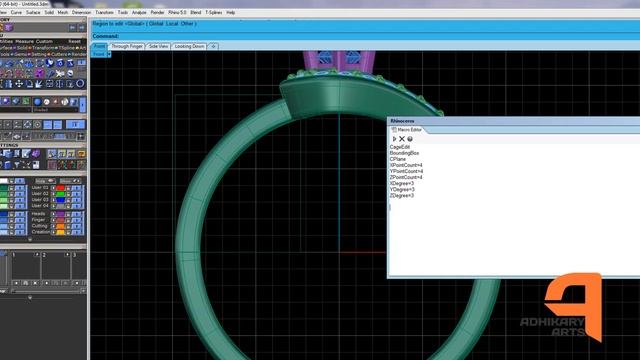Switch to the Side View viewport tab

pyautogui.click(x=158, y=46)
